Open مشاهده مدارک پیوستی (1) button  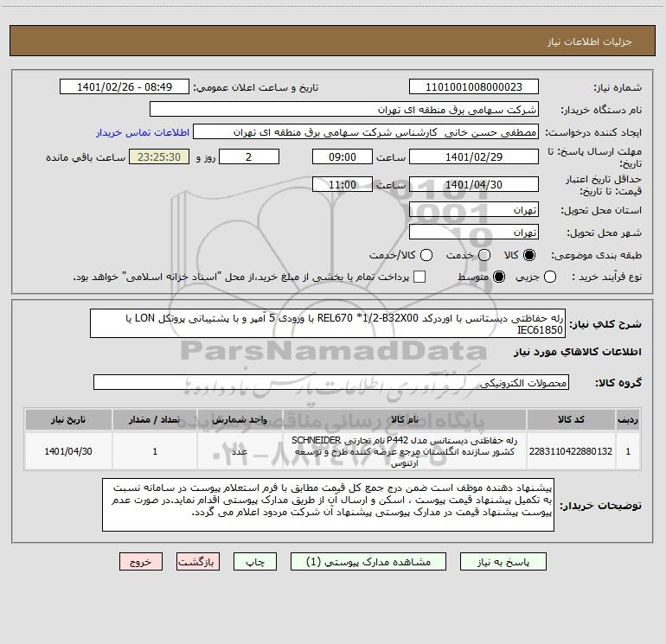click(x=368, y=562)
